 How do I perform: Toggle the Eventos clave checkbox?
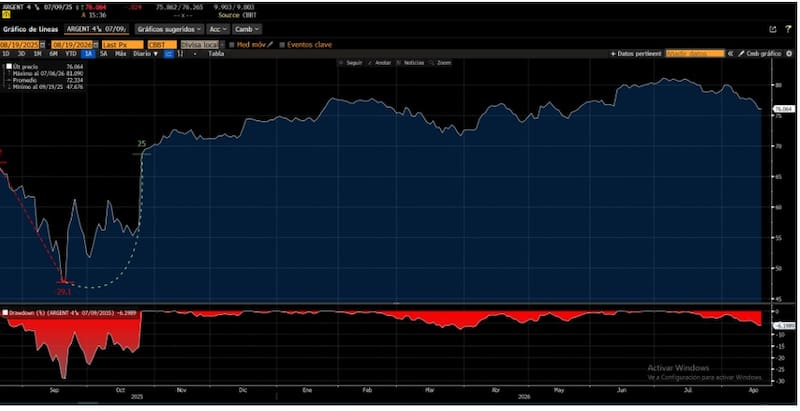point(282,45)
